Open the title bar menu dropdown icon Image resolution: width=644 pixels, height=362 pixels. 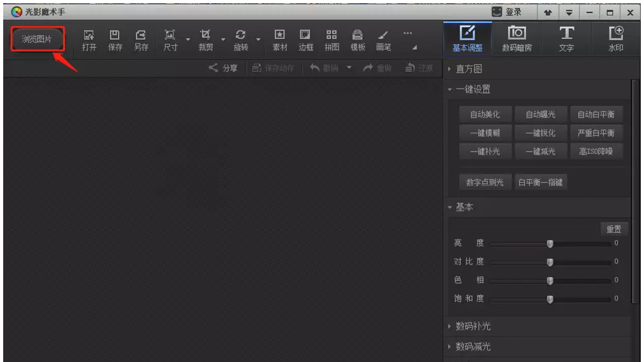[x=569, y=12]
